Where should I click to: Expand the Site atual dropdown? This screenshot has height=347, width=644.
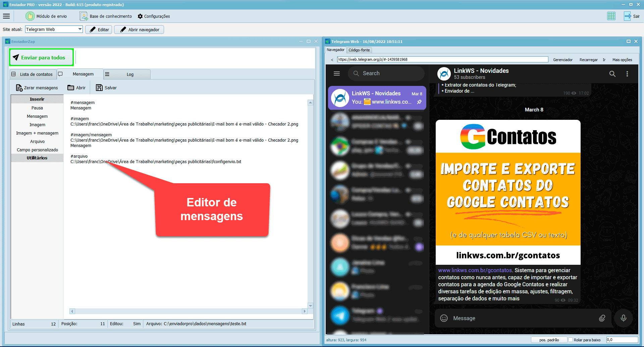tap(80, 29)
